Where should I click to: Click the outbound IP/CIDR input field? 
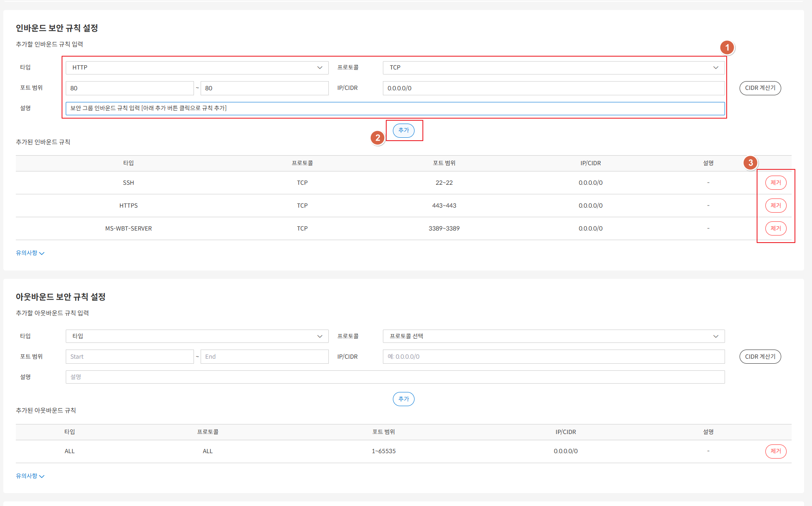[x=554, y=357]
